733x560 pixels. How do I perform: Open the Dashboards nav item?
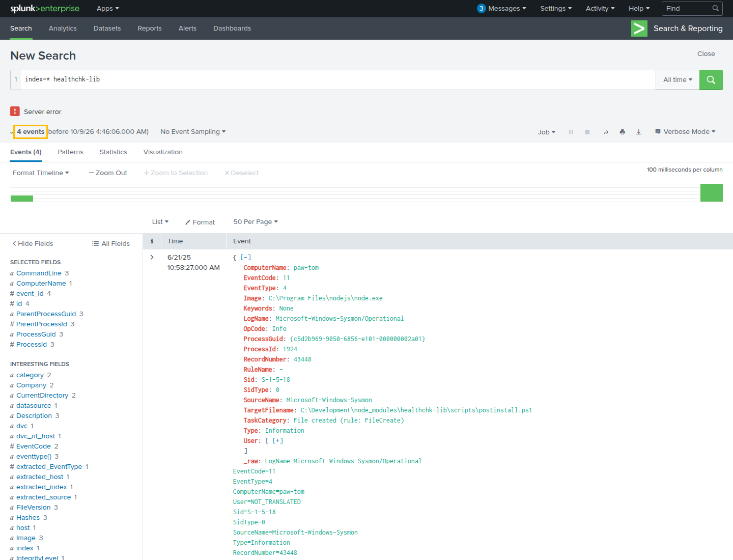click(x=232, y=29)
